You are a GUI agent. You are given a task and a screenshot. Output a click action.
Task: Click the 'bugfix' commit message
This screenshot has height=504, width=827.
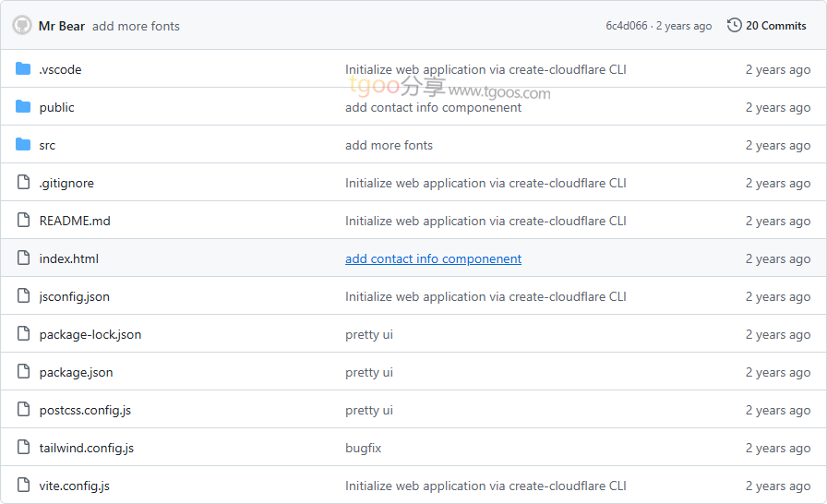tap(363, 448)
